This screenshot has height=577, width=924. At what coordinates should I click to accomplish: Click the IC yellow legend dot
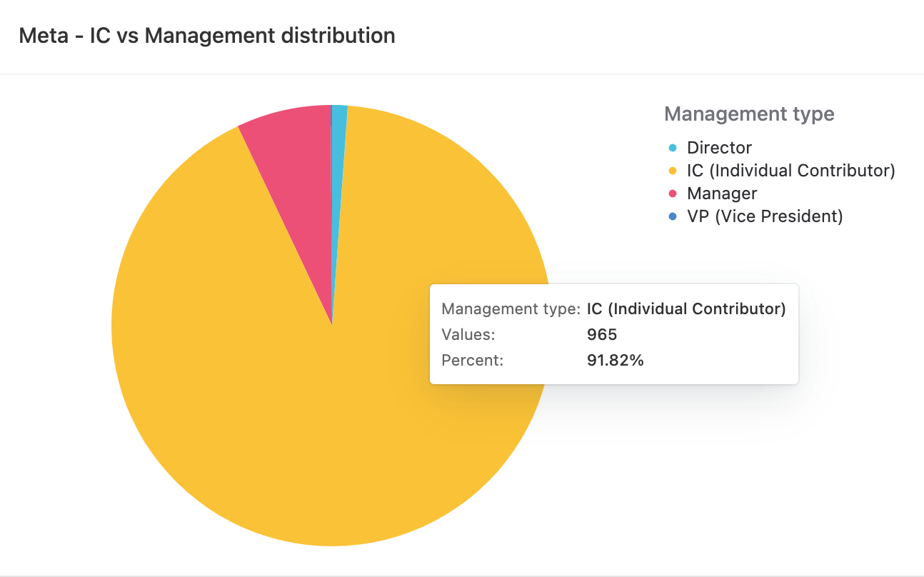click(x=673, y=171)
